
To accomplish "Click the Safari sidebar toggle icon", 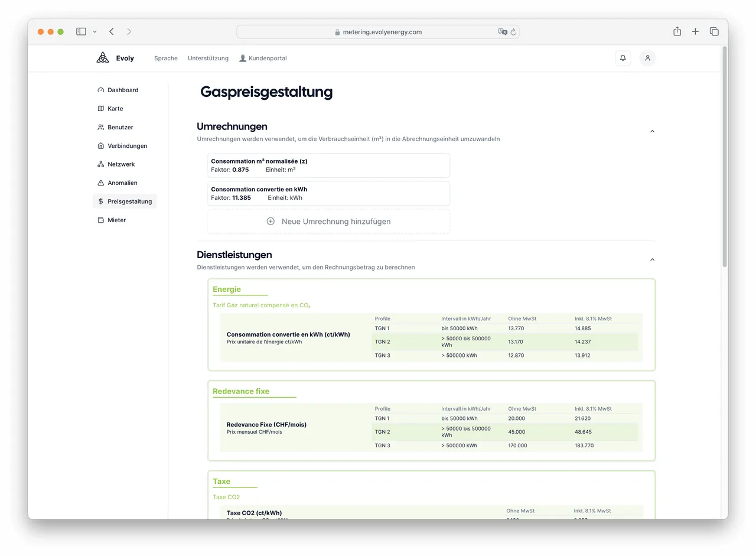I will (82, 31).
